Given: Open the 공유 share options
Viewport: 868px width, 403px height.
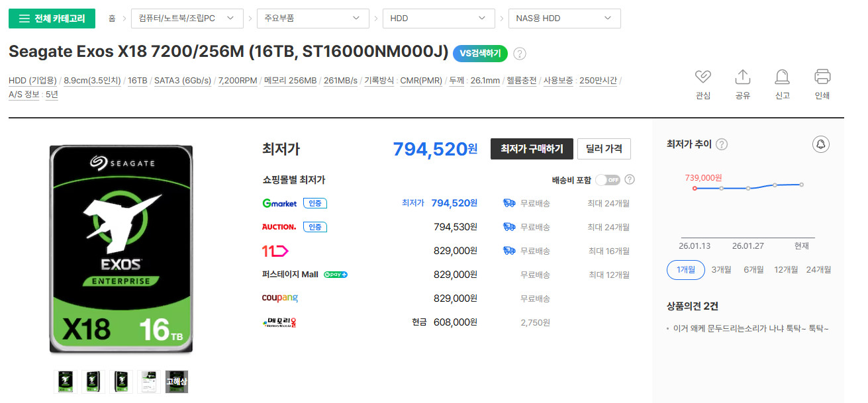Looking at the screenshot, I should coord(742,83).
